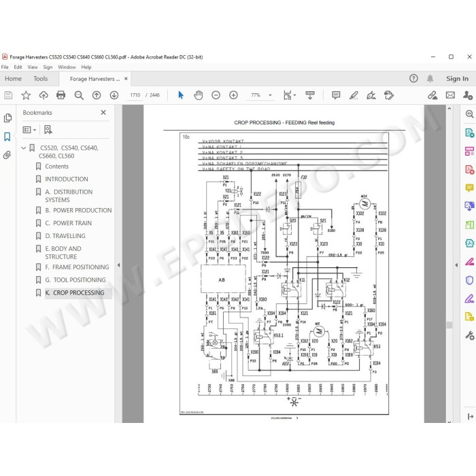476x476 pixels.
Task: Collapse the left navigation pane arrow
Action: [x=119, y=265]
